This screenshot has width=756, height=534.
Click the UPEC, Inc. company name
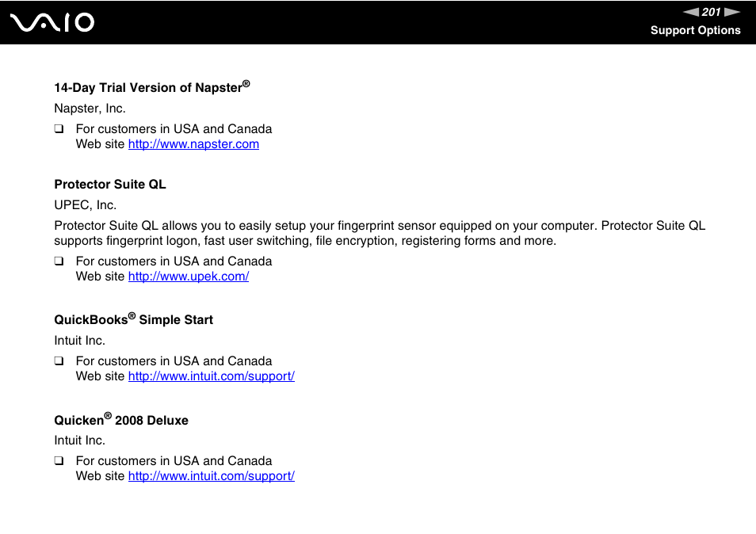coord(86,205)
